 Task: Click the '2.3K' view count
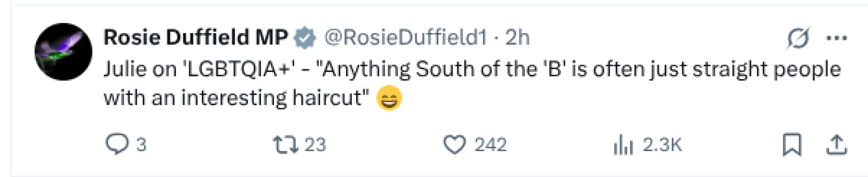[662, 145]
